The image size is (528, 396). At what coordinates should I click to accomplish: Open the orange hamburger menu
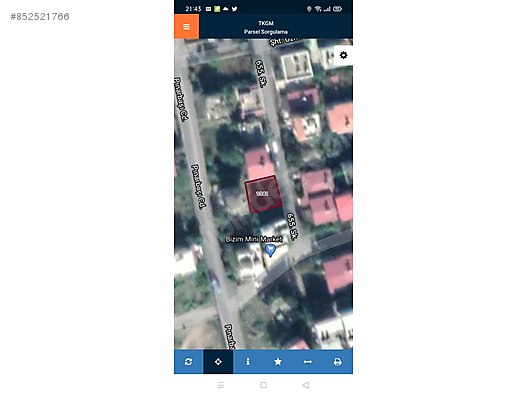tap(187, 26)
